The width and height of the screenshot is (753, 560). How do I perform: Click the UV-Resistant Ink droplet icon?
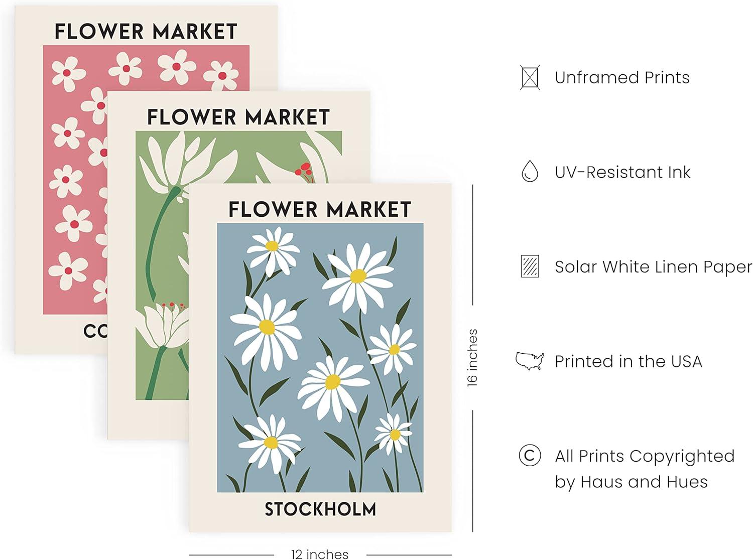[530, 172]
